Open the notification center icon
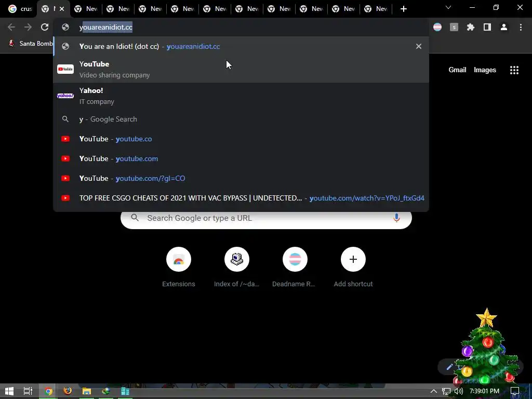The image size is (532, 399). click(x=515, y=391)
